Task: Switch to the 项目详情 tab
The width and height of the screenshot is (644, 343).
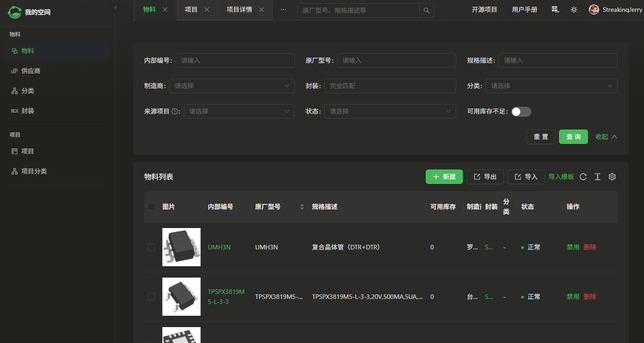Action: [x=239, y=10]
